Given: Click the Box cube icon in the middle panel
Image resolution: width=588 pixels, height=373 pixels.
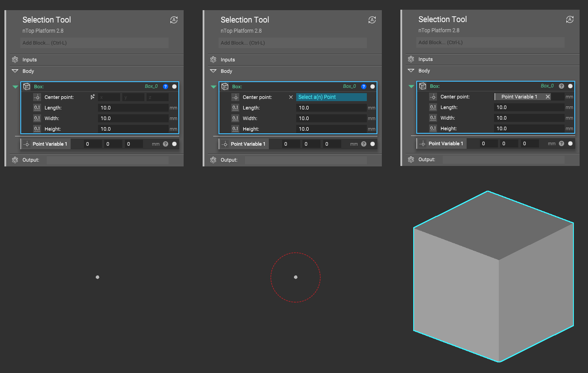Looking at the screenshot, I should pos(225,87).
